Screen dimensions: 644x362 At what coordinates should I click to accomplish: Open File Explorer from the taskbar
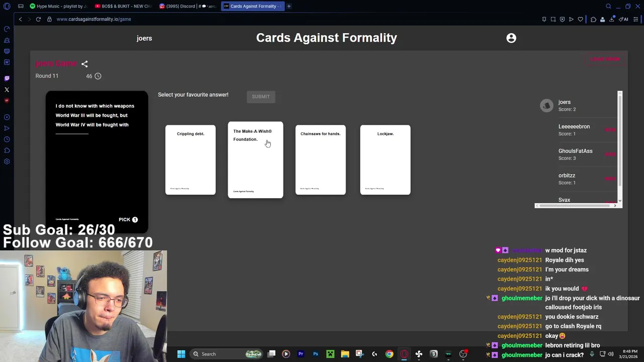tap(345, 354)
